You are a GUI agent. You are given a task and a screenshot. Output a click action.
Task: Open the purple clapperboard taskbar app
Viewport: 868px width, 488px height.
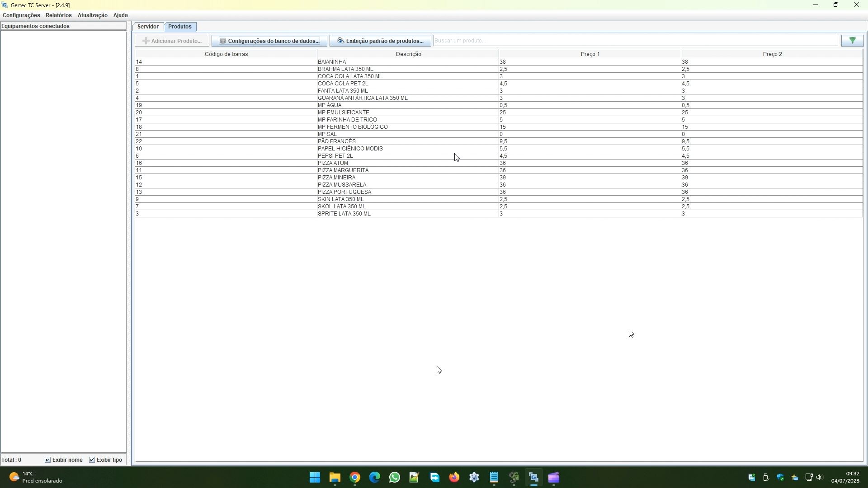(554, 478)
